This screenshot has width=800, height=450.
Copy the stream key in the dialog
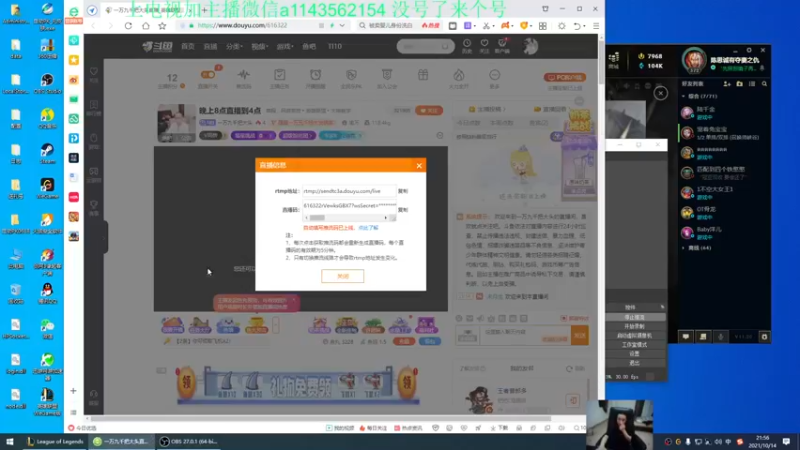tap(403, 210)
